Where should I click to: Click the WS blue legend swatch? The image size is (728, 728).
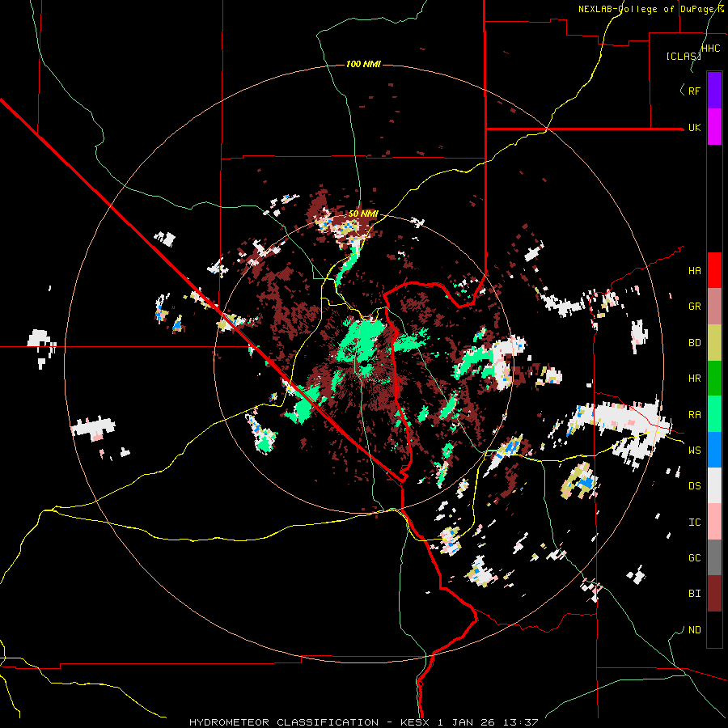[714, 450]
